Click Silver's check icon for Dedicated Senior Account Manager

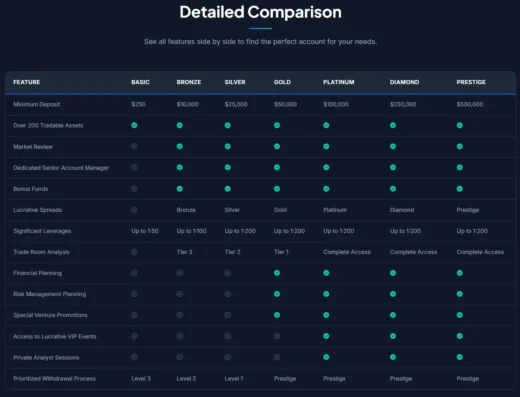click(x=228, y=167)
